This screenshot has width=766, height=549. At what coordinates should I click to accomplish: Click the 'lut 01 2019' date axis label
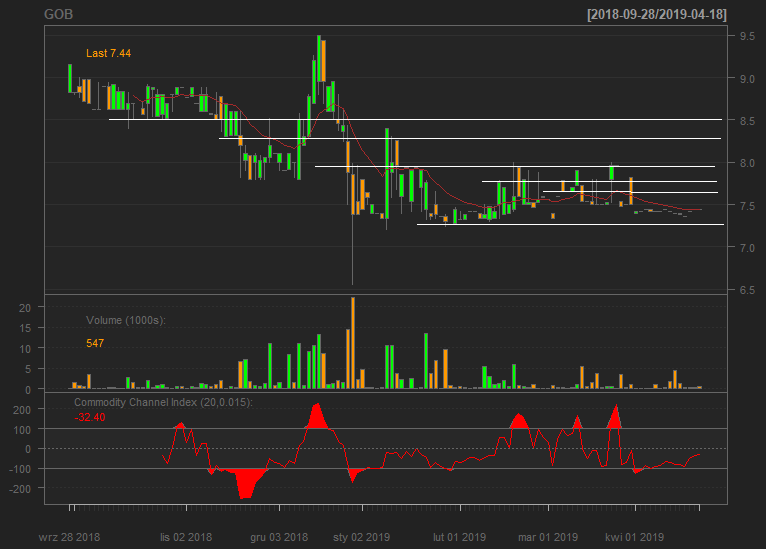click(460, 537)
